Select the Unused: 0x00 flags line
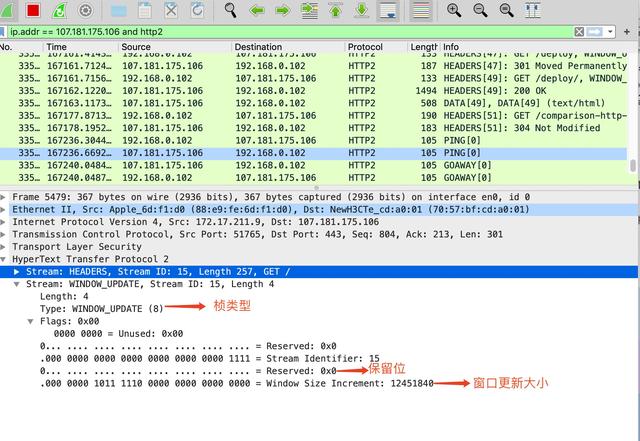Screen dimensions: 640x441 click(x=118, y=334)
